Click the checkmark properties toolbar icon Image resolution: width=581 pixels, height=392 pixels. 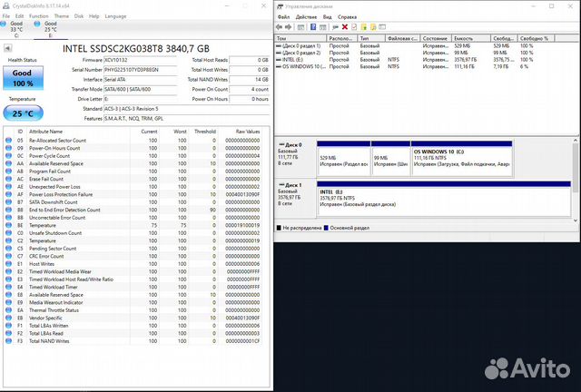pos(354,27)
